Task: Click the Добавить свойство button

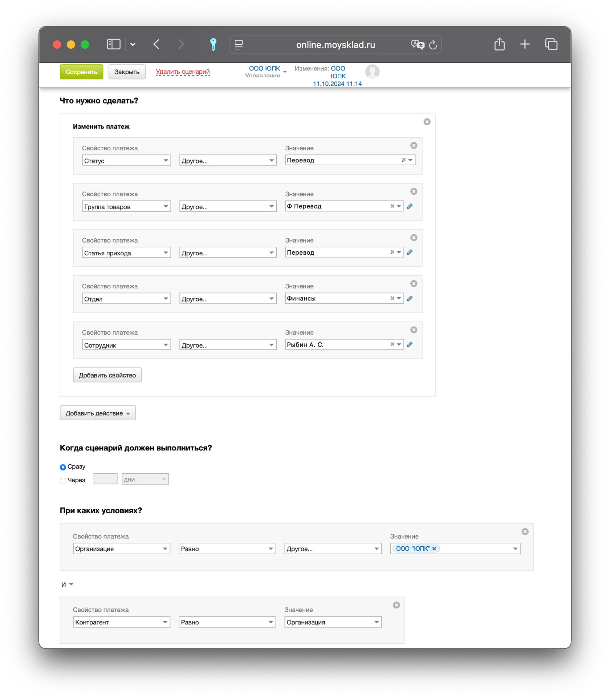Action: coord(107,375)
